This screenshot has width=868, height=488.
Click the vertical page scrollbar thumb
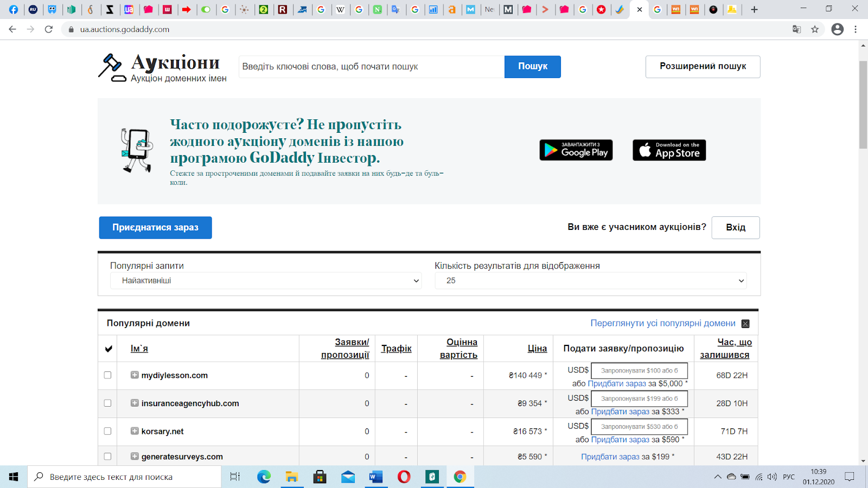click(863, 105)
